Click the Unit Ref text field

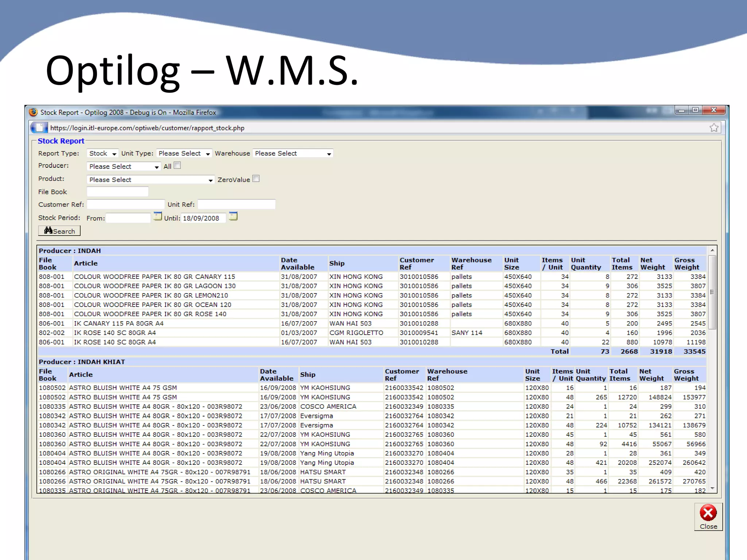236,205
